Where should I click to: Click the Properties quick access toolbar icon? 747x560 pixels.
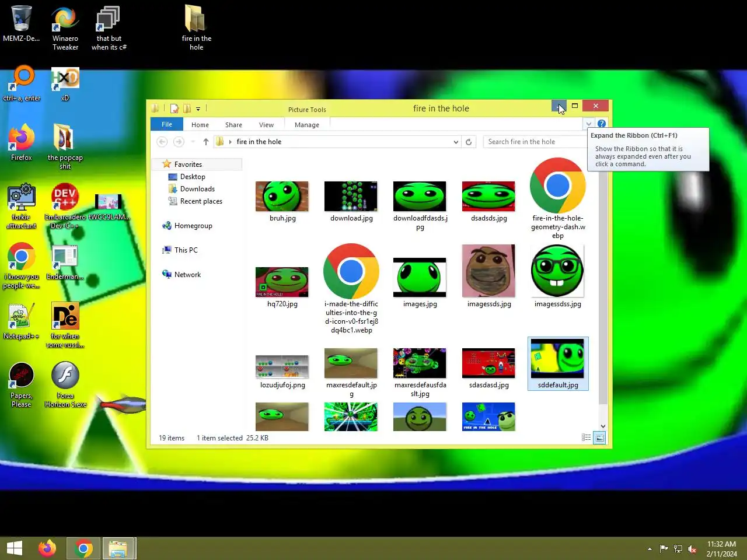(174, 108)
